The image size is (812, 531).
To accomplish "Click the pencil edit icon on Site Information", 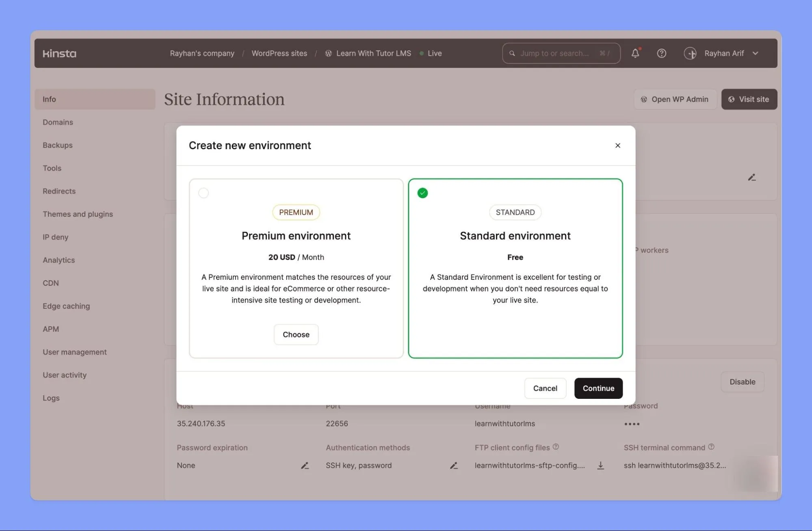I will pos(752,177).
